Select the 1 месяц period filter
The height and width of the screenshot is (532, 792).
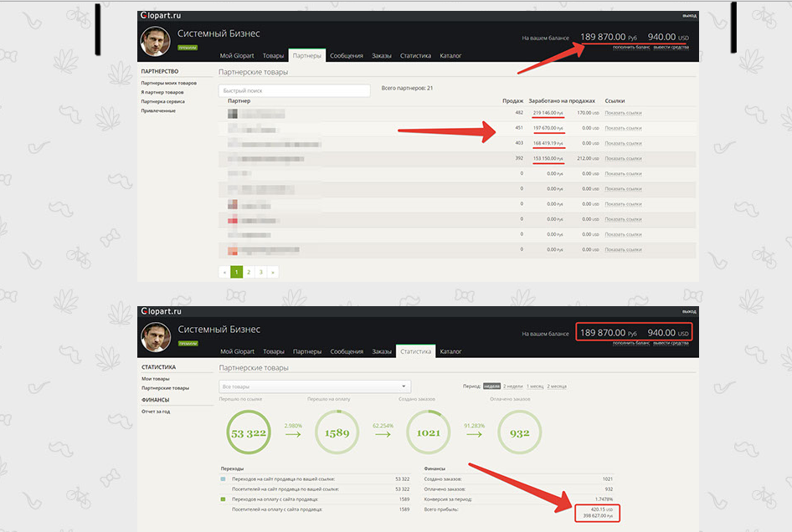(x=535, y=386)
